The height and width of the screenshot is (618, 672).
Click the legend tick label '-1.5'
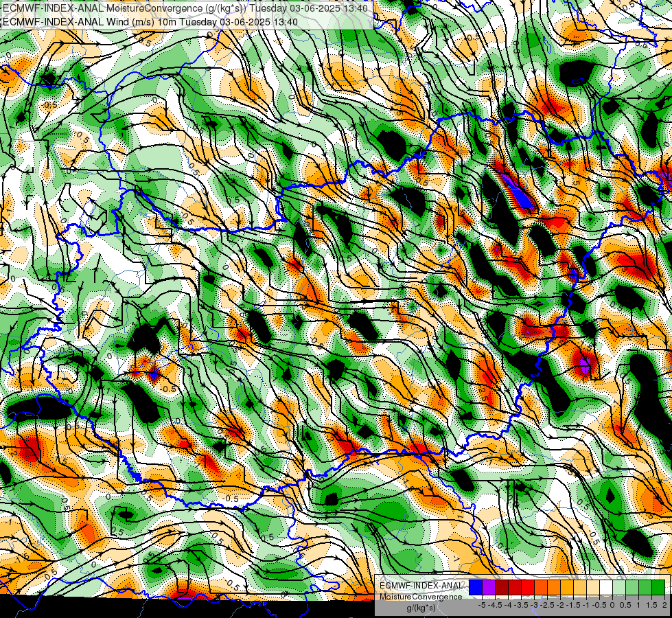point(573,605)
